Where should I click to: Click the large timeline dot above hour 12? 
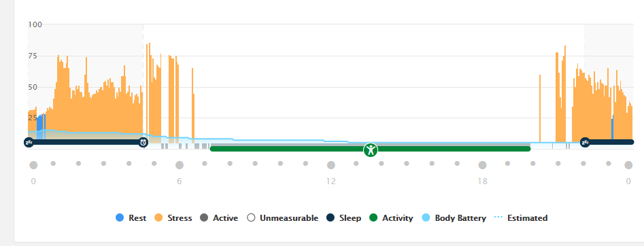pos(331,165)
